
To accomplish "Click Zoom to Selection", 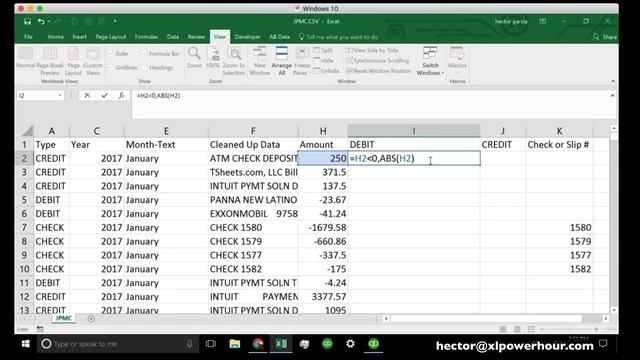I will coord(234,61).
